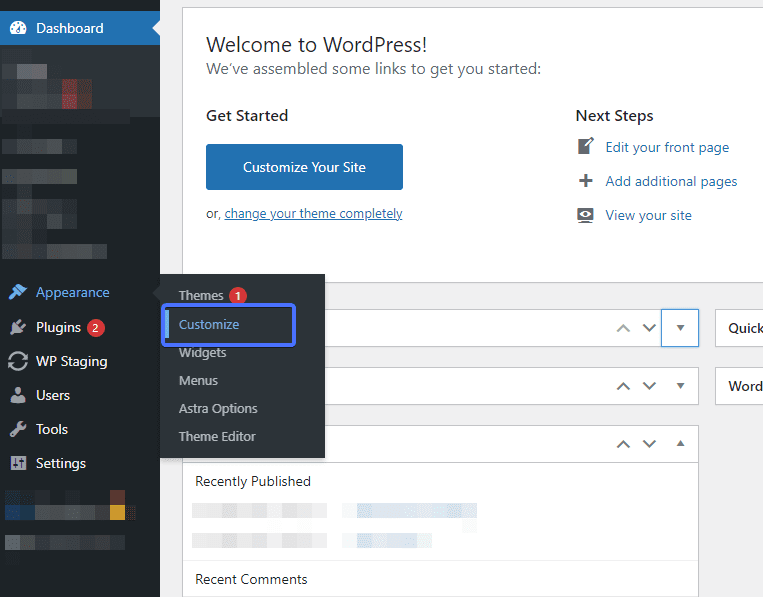Open the Appearance menu
This screenshot has width=763, height=597.
[x=80, y=292]
